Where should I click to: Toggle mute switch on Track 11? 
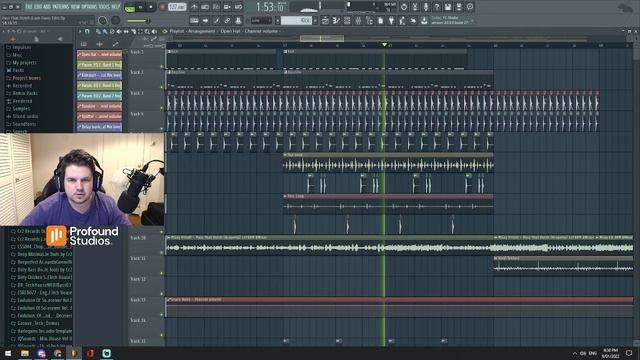coord(161,273)
